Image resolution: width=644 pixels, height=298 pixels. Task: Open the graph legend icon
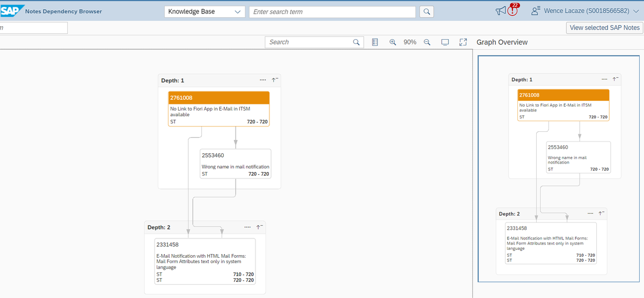point(375,42)
